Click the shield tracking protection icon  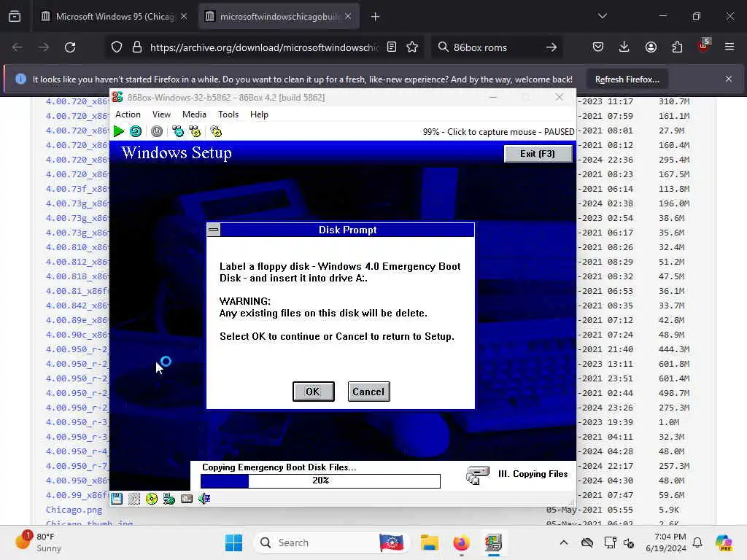pyautogui.click(x=117, y=47)
